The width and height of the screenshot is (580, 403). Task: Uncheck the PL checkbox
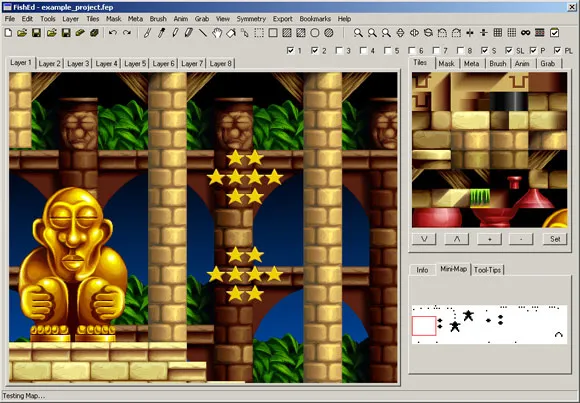point(557,50)
